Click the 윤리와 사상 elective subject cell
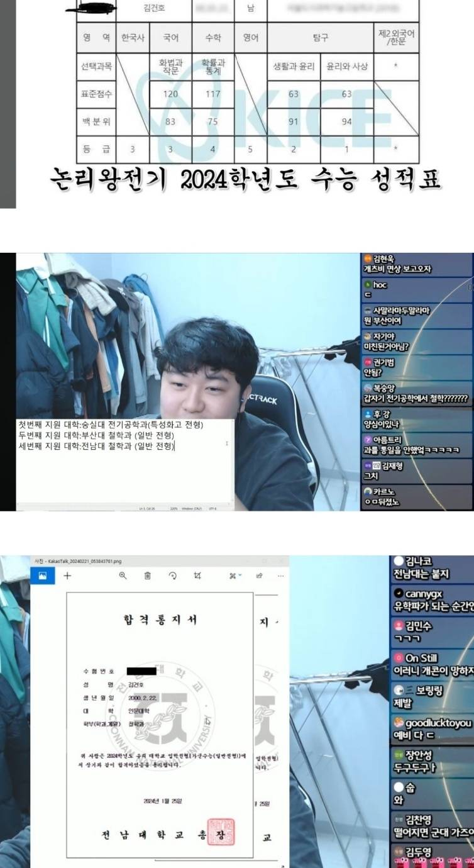Viewport: 474px width, 868px height. click(347, 67)
